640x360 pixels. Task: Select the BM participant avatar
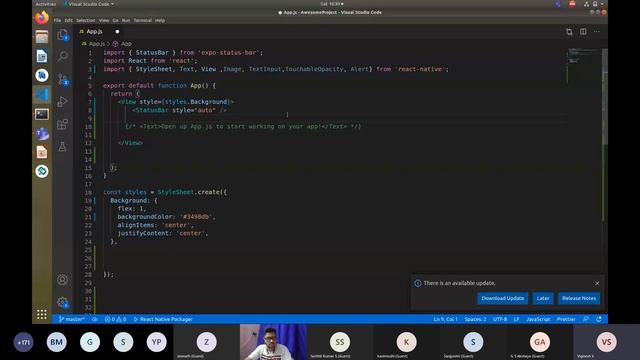pos(57,342)
